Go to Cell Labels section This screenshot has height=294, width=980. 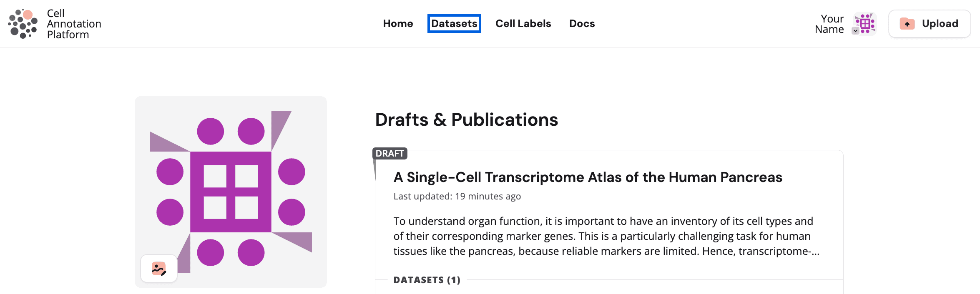pos(523,24)
